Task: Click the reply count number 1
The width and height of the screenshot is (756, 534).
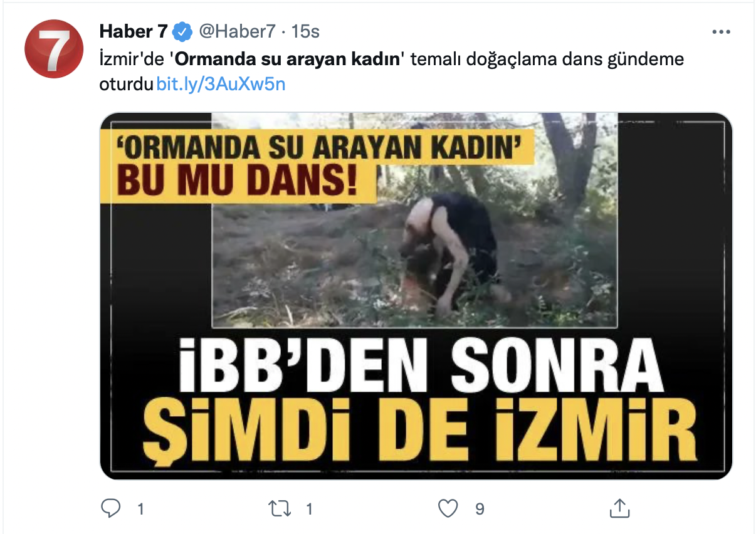Action: [140, 509]
